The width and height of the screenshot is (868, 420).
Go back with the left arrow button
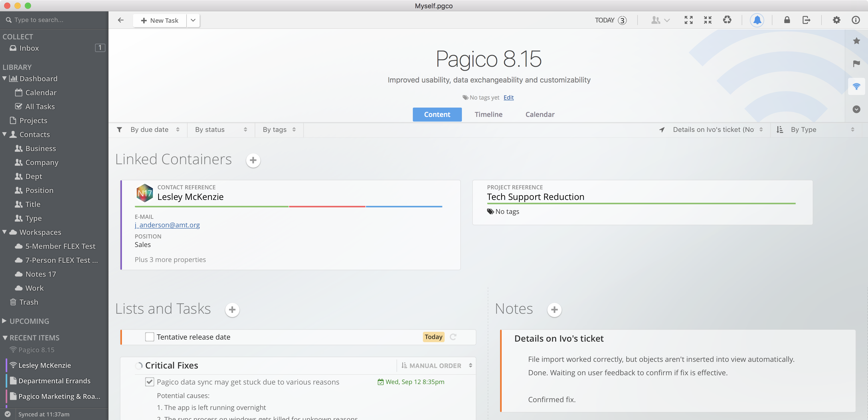point(121,20)
